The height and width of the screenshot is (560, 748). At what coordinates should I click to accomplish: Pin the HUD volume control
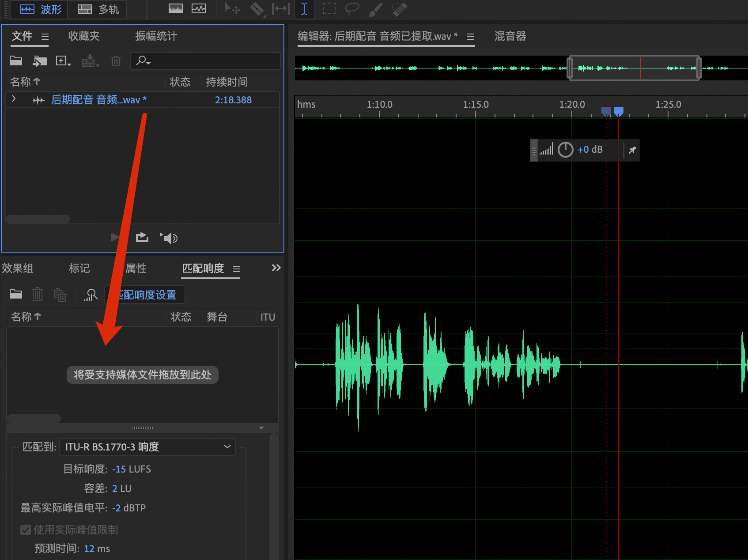click(632, 150)
